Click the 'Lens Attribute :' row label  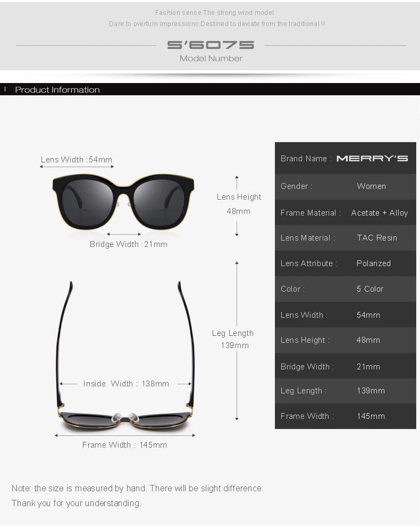coord(309,263)
